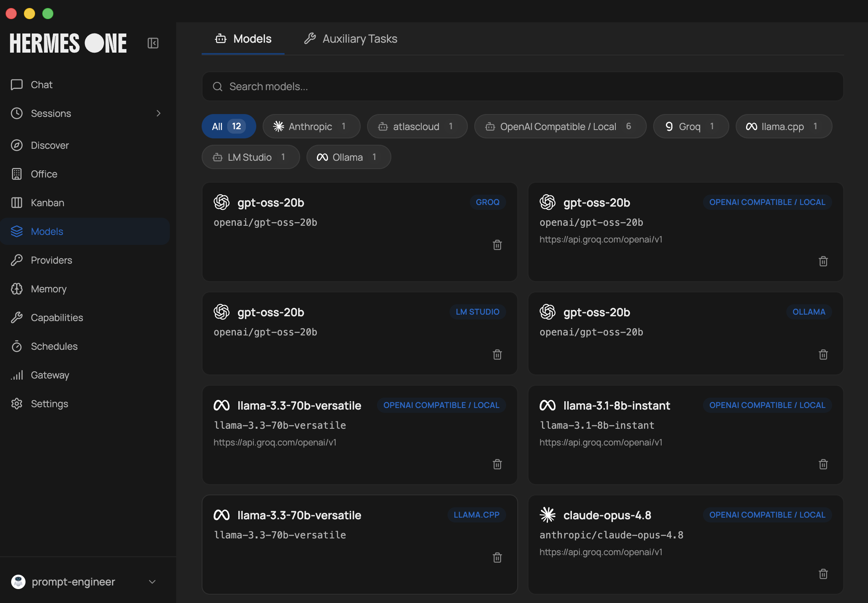Image resolution: width=868 pixels, height=603 pixels.
Task: Click the LM STUDIO badge on gpt-oss-20b
Action: [x=477, y=312]
